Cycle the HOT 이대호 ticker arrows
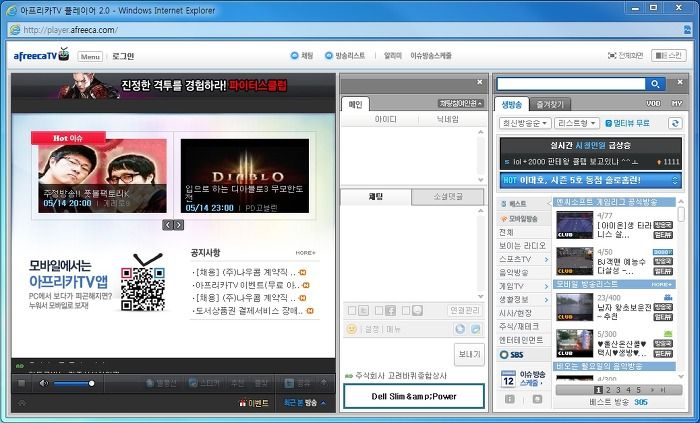 pyautogui.click(x=675, y=180)
